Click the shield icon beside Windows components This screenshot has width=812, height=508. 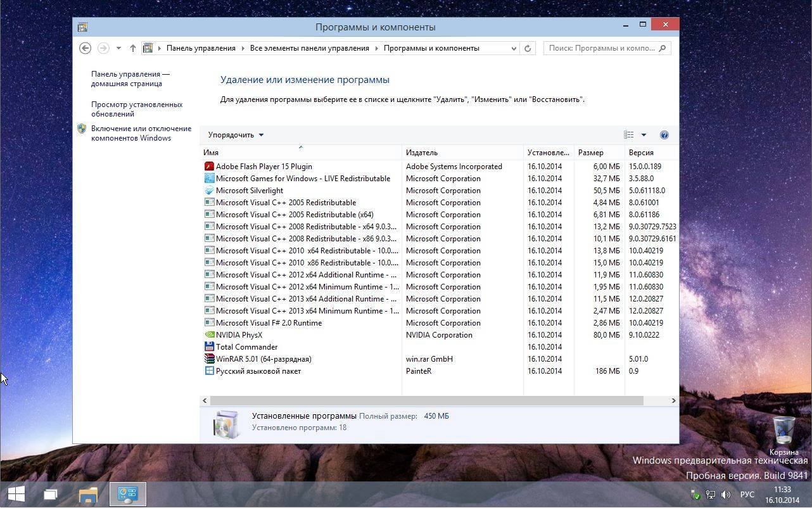[82, 129]
